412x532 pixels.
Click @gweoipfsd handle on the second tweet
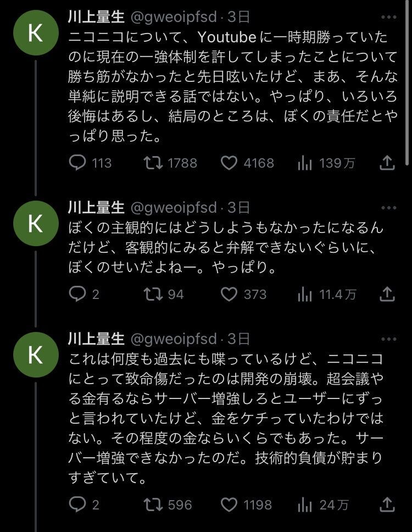[173, 208]
